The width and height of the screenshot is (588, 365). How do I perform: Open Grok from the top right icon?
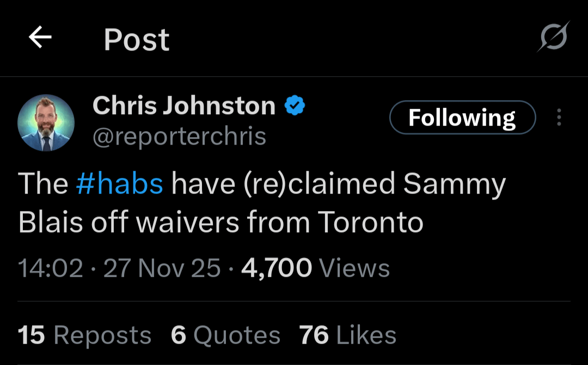click(x=553, y=38)
